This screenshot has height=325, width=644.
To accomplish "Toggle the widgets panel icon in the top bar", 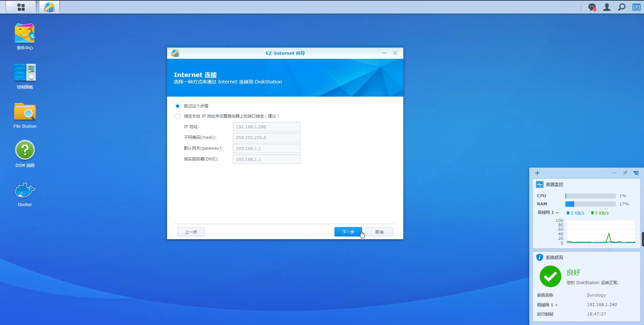I will 637,7.
